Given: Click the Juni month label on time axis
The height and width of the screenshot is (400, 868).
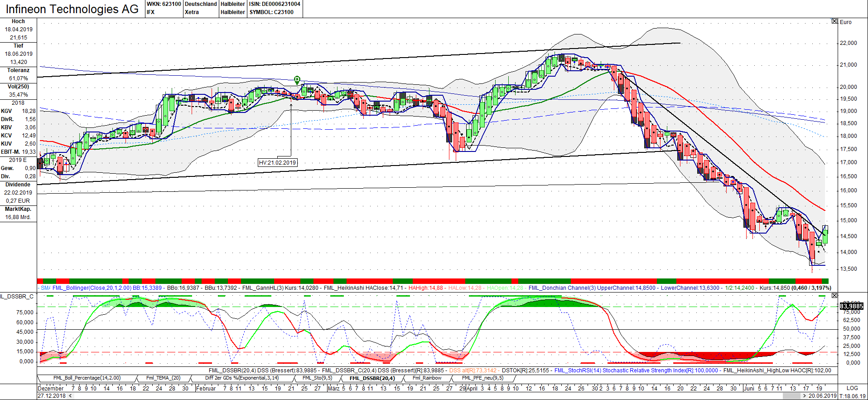Looking at the screenshot, I should (x=749, y=388).
